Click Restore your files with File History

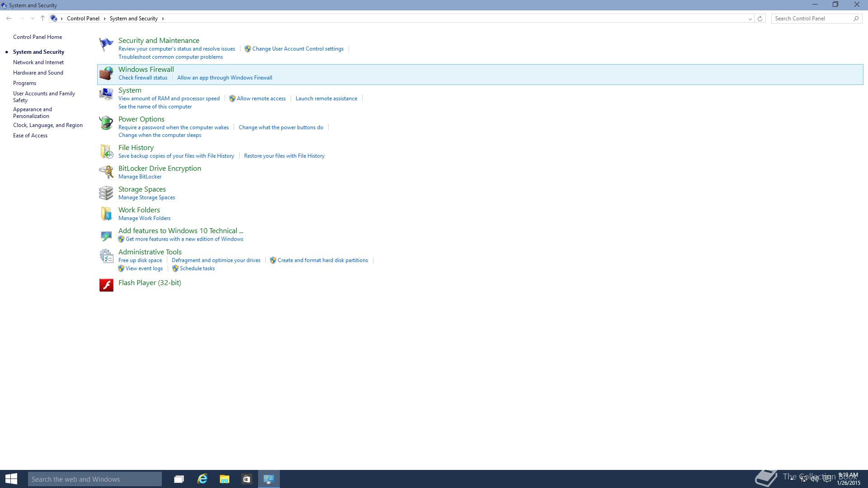point(284,156)
